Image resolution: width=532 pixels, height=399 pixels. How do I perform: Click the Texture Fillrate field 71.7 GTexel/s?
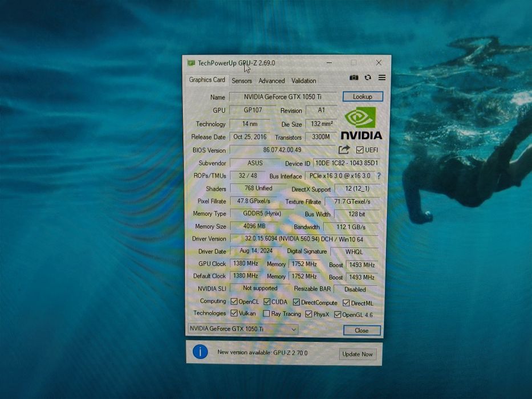click(x=352, y=202)
